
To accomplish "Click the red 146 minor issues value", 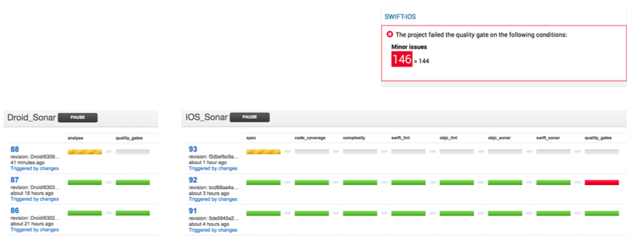I will point(401,59).
